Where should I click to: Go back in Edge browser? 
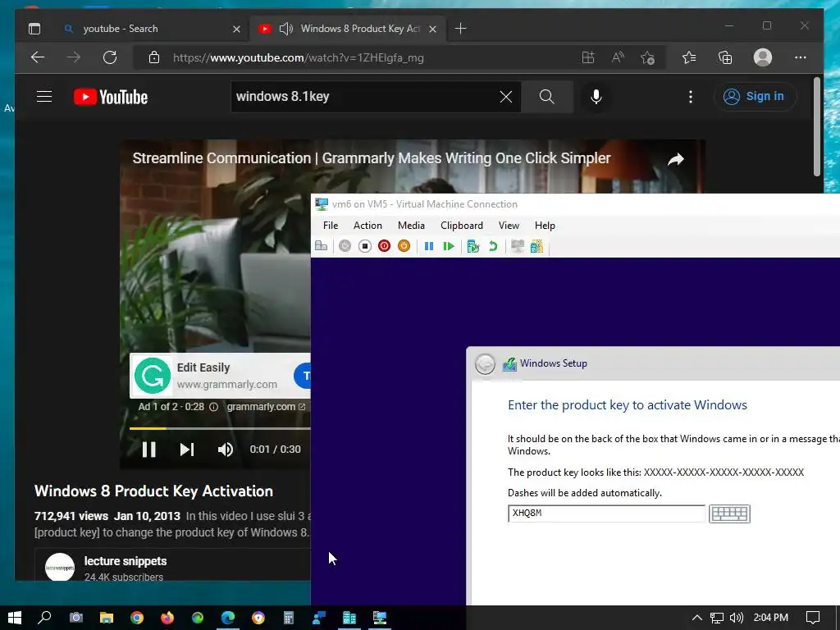38,57
